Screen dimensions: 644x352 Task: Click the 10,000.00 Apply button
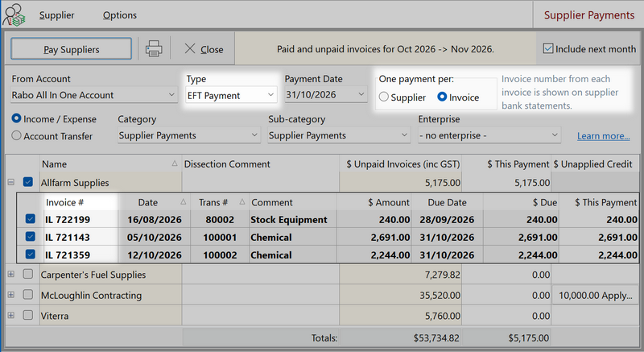pos(595,296)
